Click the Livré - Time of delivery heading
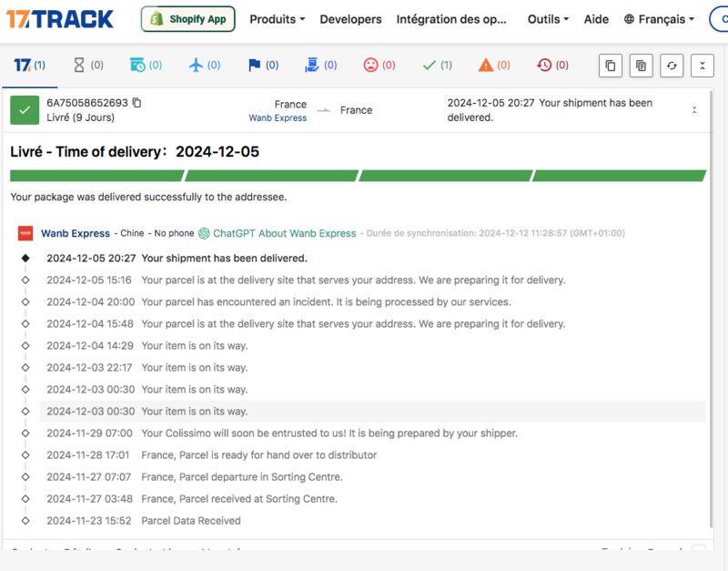The width and height of the screenshot is (728, 571). click(x=135, y=152)
